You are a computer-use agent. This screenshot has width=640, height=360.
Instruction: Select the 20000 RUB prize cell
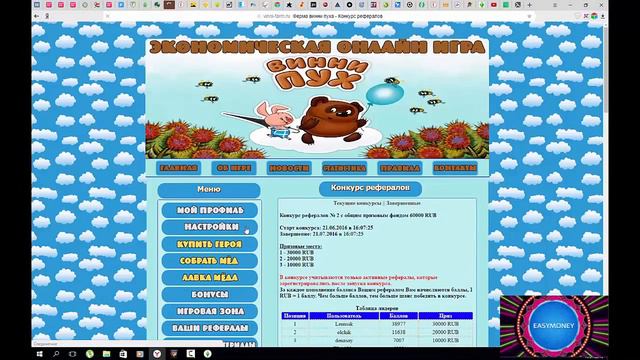tap(446, 332)
